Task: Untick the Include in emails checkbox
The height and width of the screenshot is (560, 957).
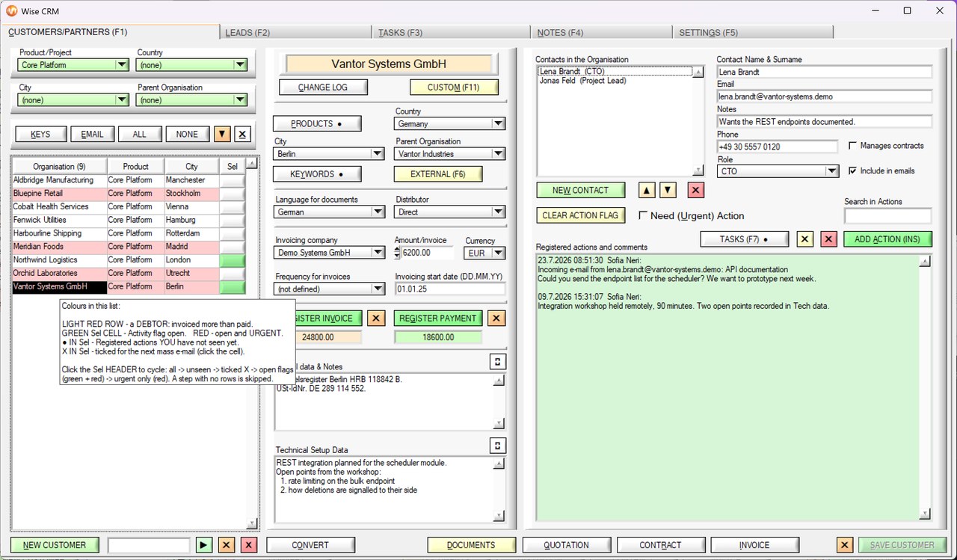Action: (853, 170)
